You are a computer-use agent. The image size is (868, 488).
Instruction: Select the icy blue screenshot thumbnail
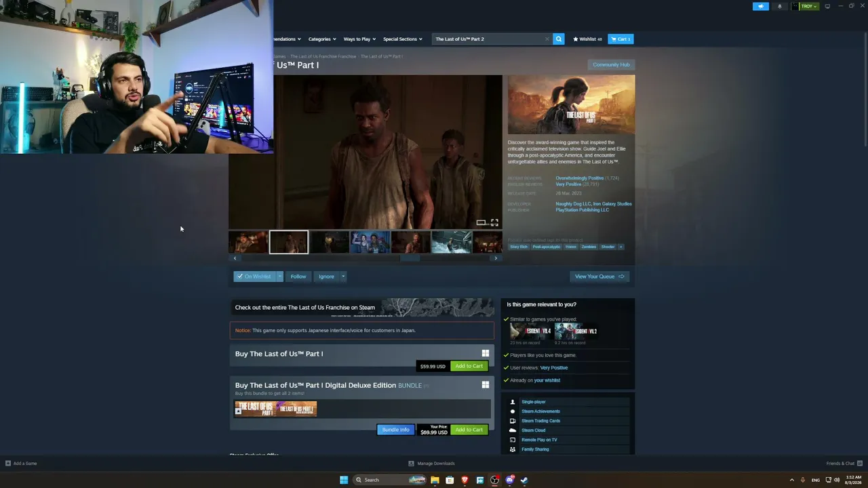[452, 242]
